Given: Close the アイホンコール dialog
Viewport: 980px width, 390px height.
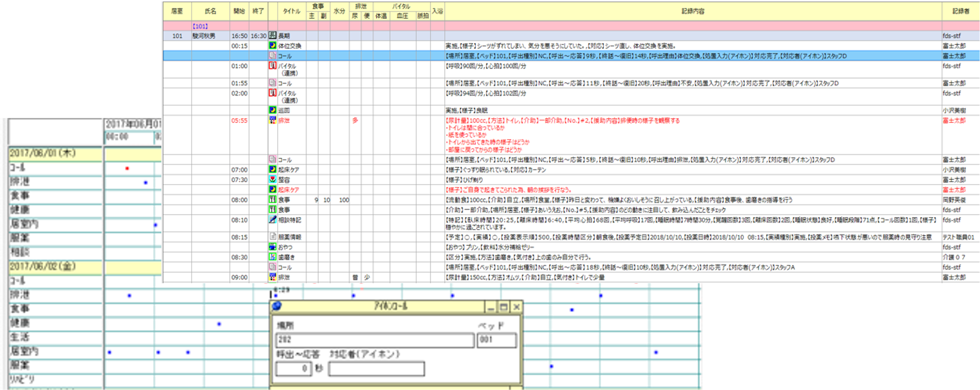Looking at the screenshot, I should point(516,307).
